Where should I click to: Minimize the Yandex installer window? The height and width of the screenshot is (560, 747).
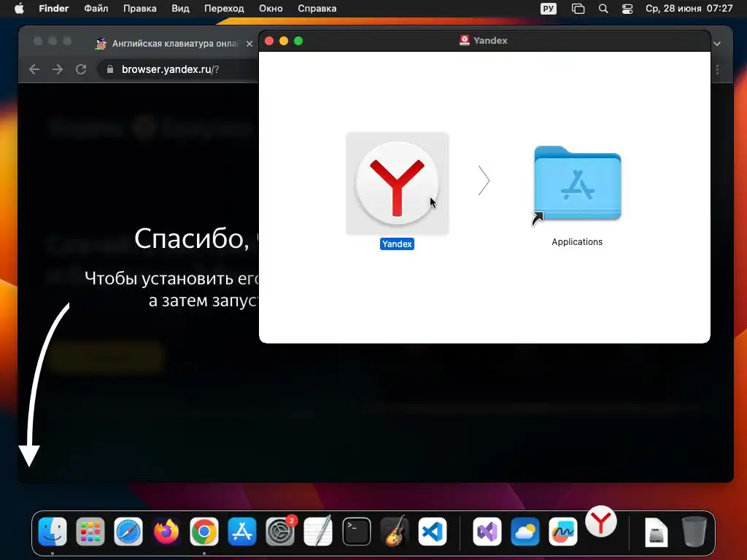[x=284, y=41]
